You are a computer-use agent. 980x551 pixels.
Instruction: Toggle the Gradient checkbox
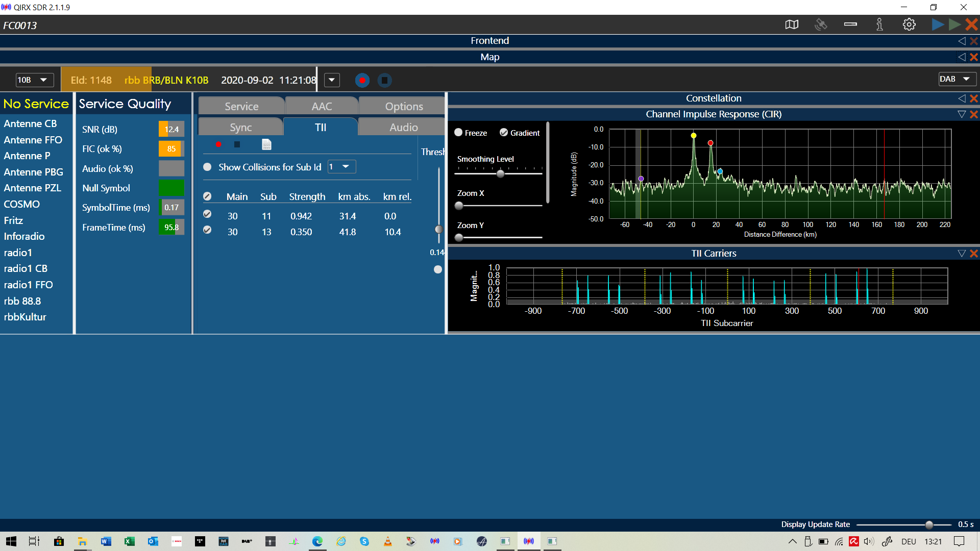point(504,133)
